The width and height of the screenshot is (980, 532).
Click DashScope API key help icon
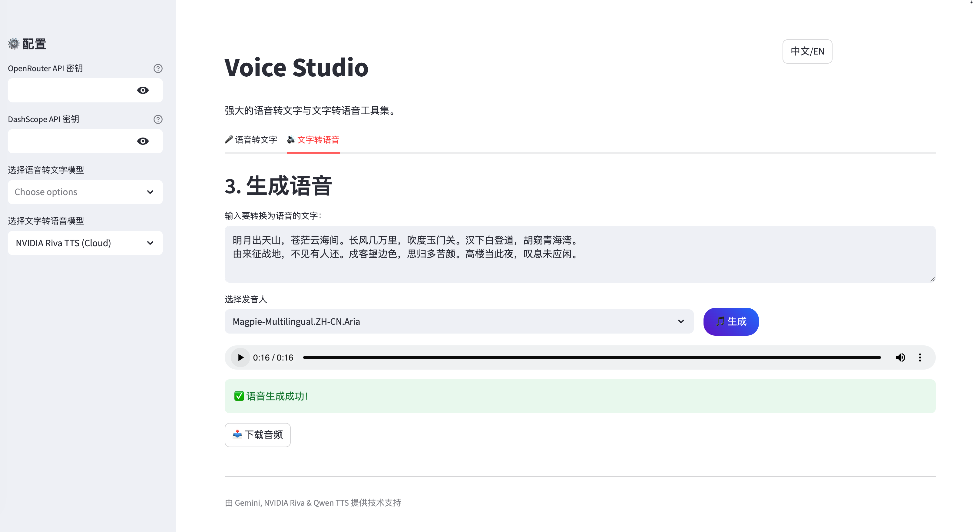pos(158,119)
